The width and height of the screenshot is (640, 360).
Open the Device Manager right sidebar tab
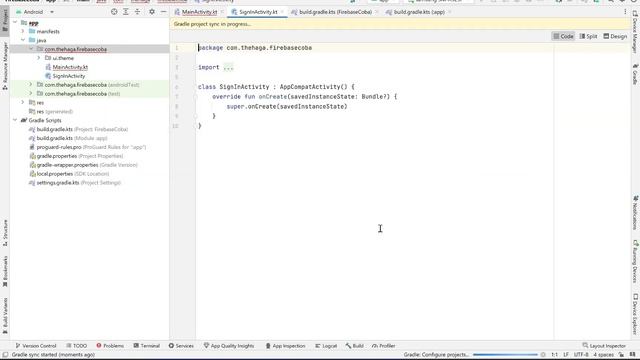coord(635,32)
